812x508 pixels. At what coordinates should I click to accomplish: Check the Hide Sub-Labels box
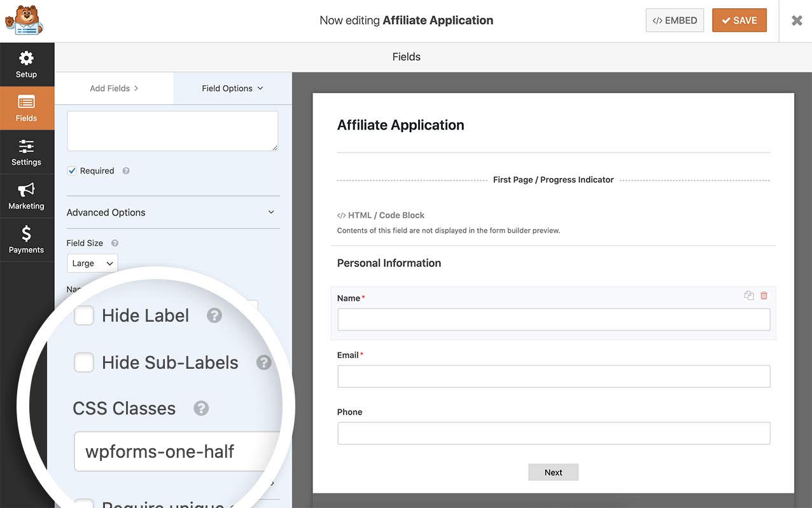pos(83,362)
